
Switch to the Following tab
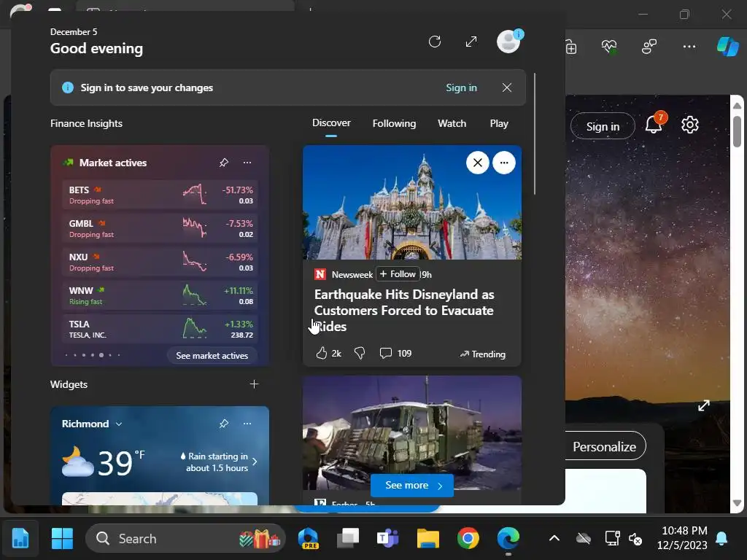point(394,123)
